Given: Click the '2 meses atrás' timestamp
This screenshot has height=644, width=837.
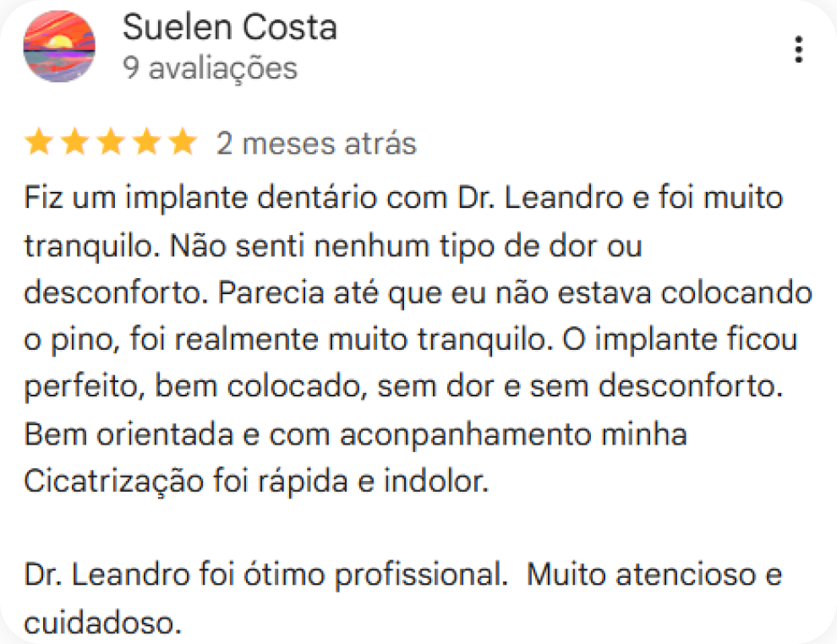Looking at the screenshot, I should [316, 144].
